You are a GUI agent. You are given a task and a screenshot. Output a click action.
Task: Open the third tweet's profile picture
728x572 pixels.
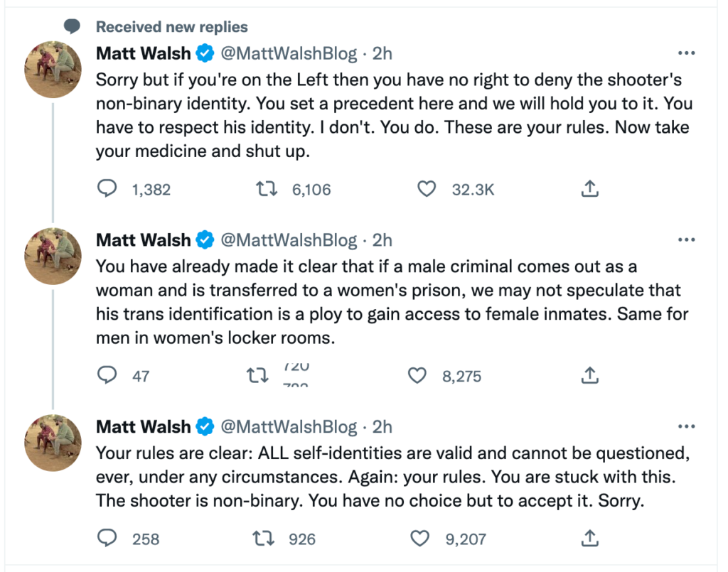pyautogui.click(x=53, y=443)
